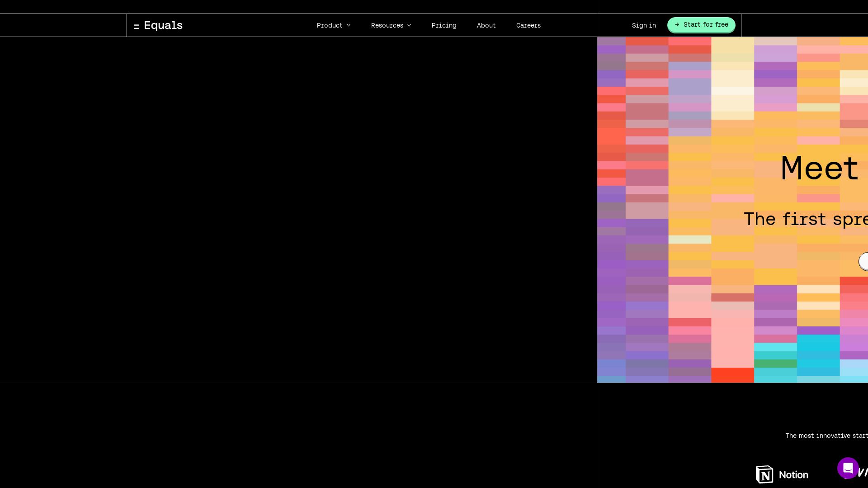Select Pricing in the navigation bar
Screen dimensions: 868x488
tap(444, 25)
